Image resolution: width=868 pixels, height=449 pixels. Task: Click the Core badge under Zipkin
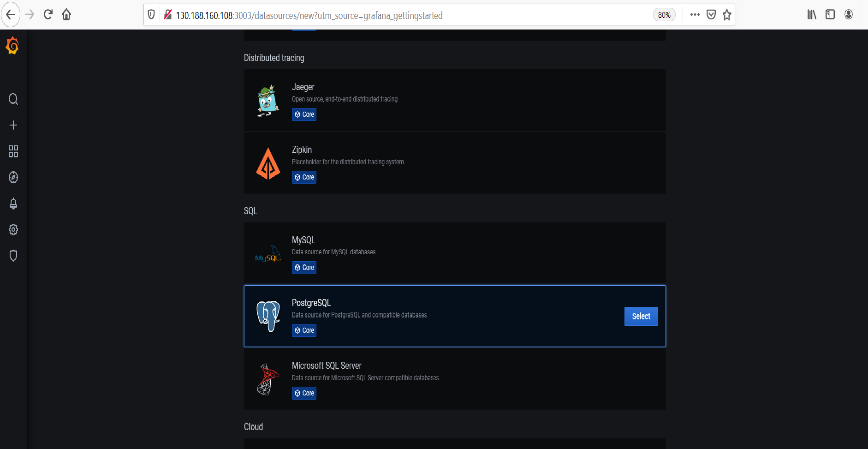(304, 177)
